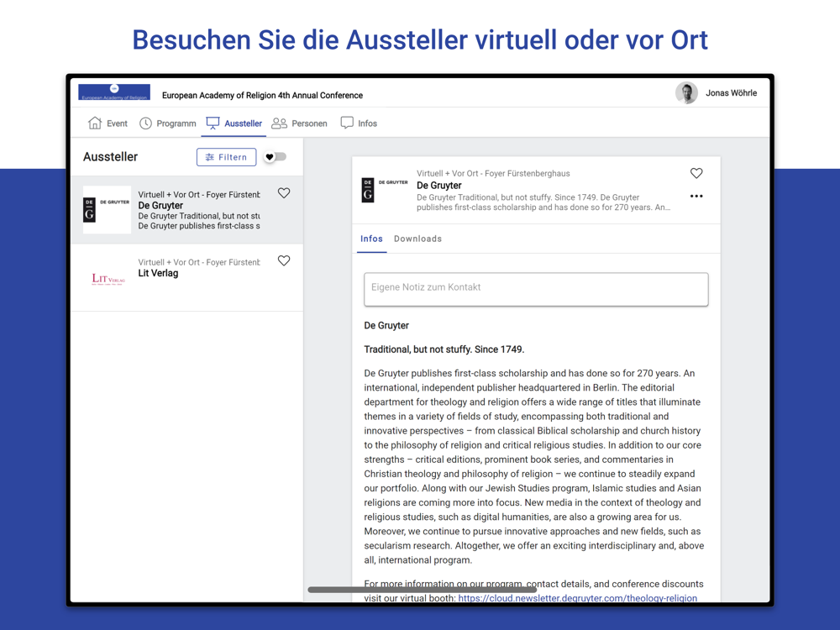Click the Filtern button
This screenshot has width=840, height=630.
pyautogui.click(x=226, y=157)
